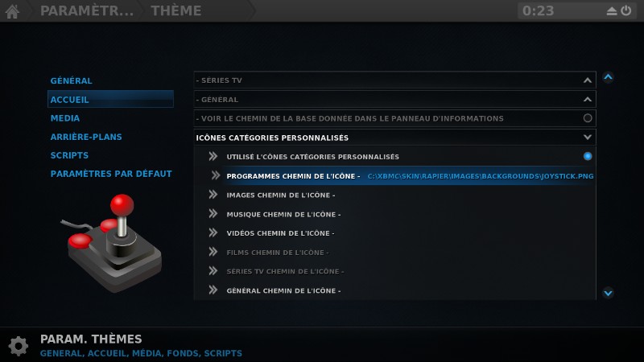Viewport: 644px width, 362px height.
Task: Click the joystick preview image
Action: pyautogui.click(x=112, y=243)
